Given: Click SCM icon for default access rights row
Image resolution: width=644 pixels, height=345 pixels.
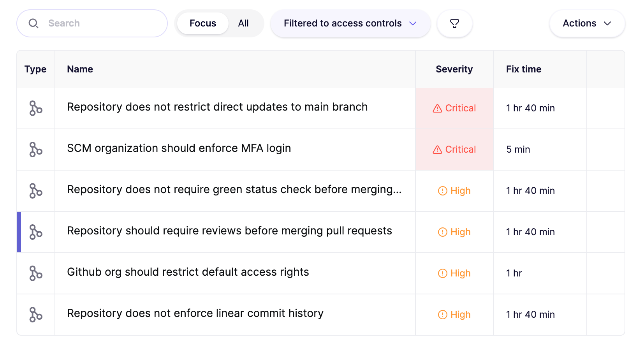Looking at the screenshot, I should point(36,273).
